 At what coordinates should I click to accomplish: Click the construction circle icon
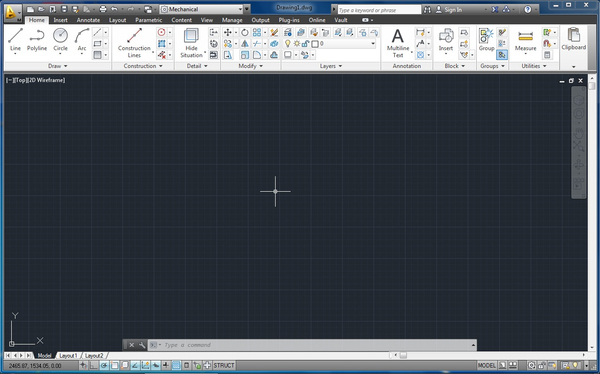(x=162, y=33)
